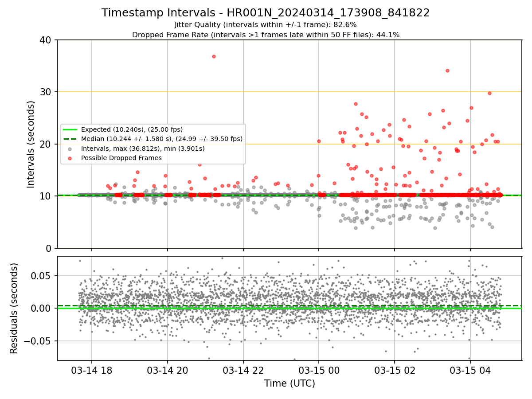Click the 03-14 22 x-axis tick label
Image resolution: width=532 pixels, height=399 pixels.
[x=243, y=370]
